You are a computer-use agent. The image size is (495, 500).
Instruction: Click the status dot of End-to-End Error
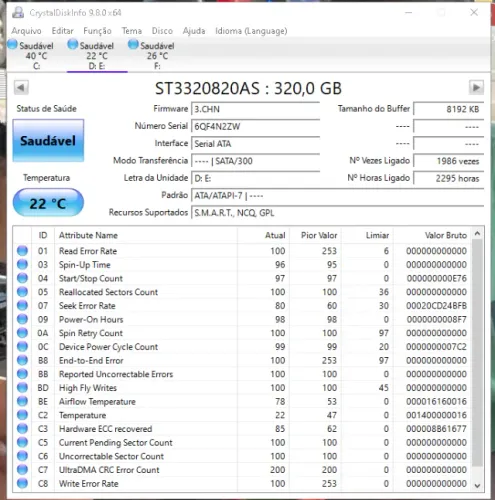(x=22, y=360)
